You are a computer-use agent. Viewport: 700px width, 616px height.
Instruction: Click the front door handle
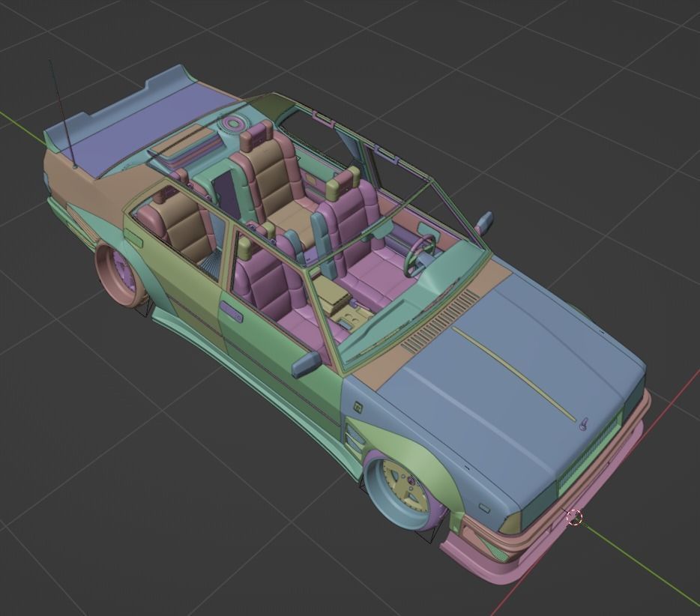tap(230, 311)
